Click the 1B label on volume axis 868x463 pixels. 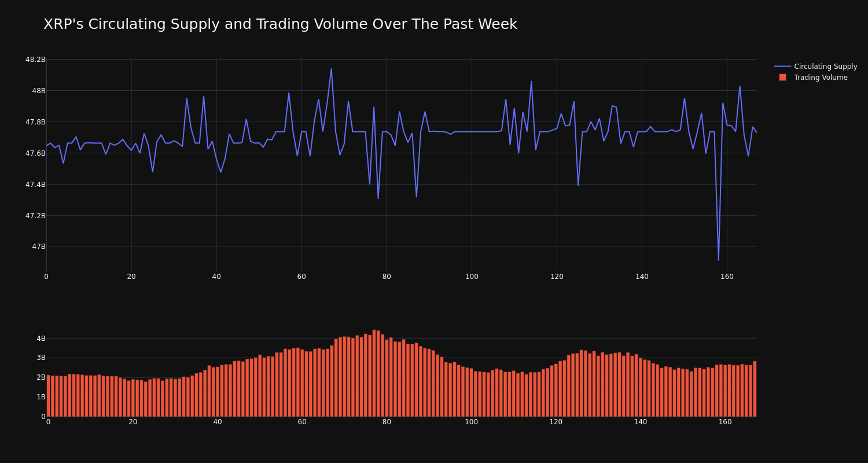41,397
